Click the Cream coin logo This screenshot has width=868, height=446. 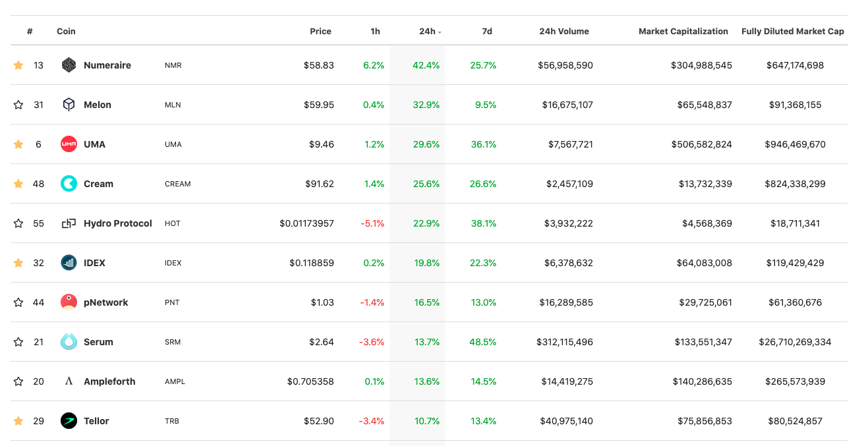coord(69,184)
